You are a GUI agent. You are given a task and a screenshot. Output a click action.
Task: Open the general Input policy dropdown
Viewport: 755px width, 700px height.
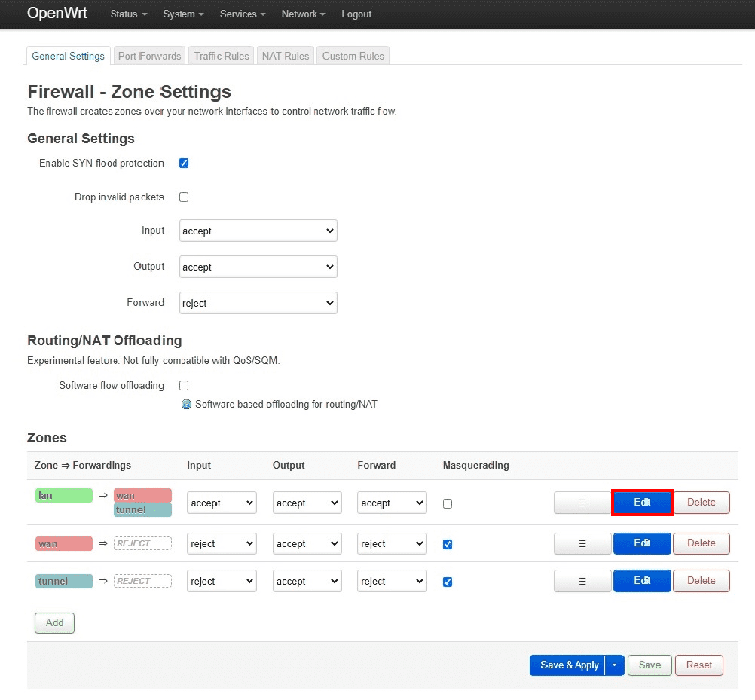pyautogui.click(x=258, y=231)
